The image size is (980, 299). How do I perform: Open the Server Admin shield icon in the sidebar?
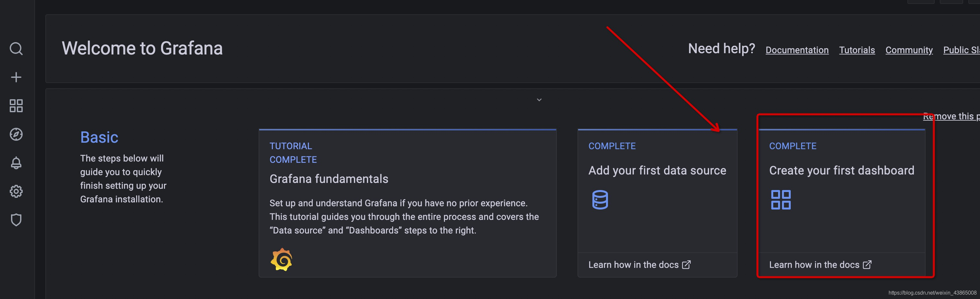tap(16, 220)
